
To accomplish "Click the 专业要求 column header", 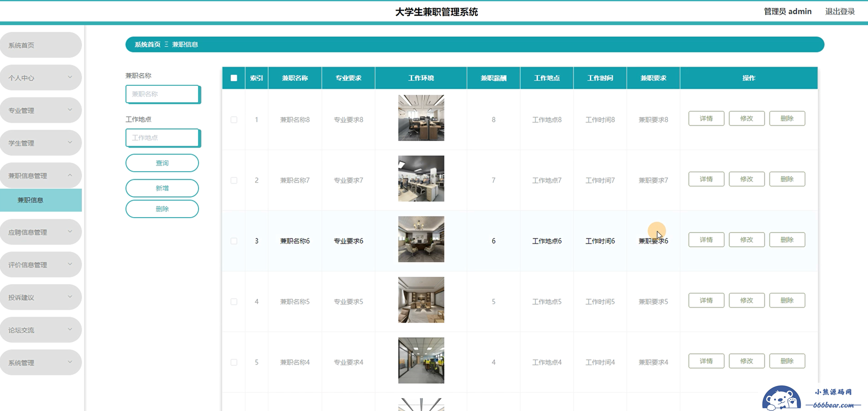I will pos(348,78).
